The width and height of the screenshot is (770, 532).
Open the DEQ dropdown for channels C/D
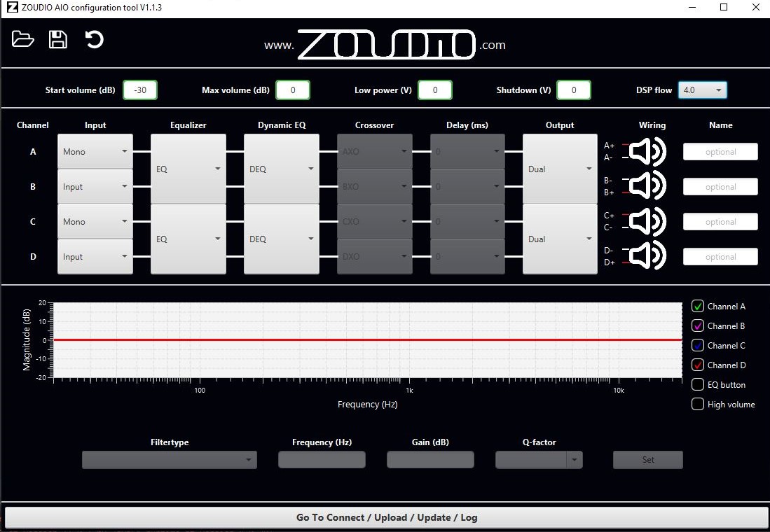tap(282, 239)
